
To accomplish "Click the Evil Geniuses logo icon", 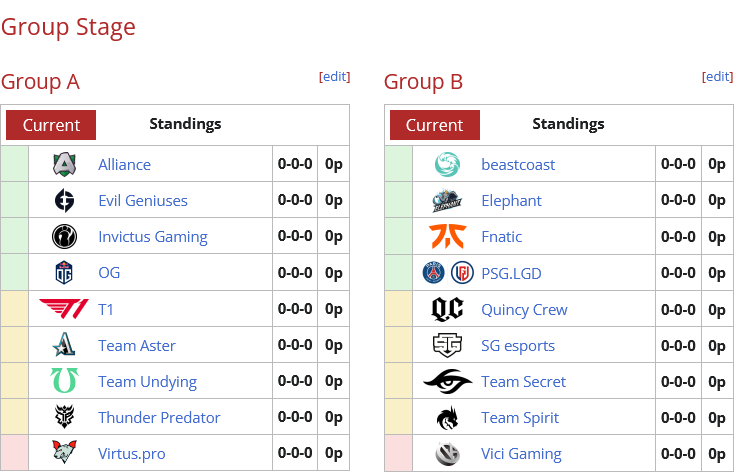I will click(x=64, y=200).
